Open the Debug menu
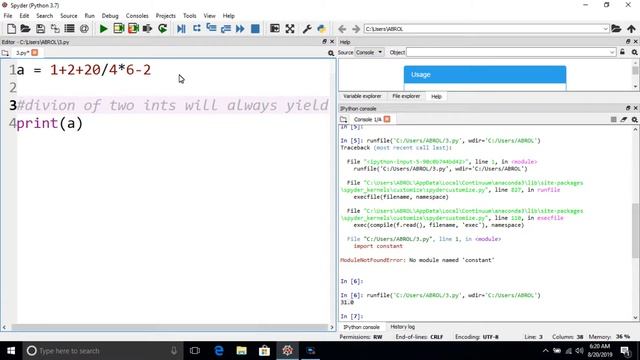Screen dimensions: 640x360 [x=110, y=16]
